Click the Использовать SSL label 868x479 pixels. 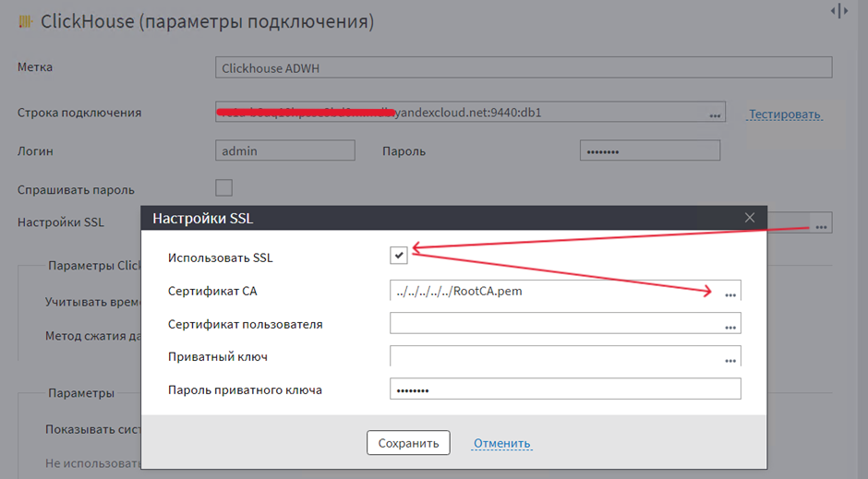(221, 257)
